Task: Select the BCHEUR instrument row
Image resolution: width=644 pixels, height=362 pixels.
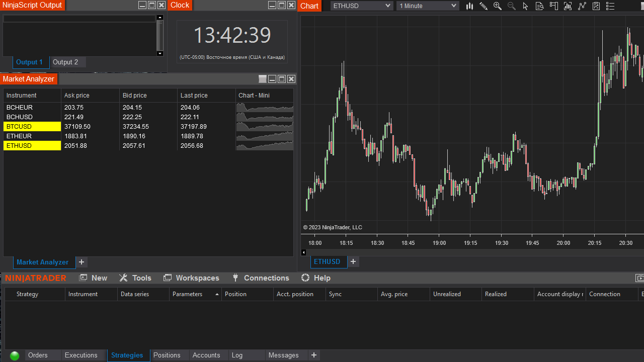Action: 148,108
